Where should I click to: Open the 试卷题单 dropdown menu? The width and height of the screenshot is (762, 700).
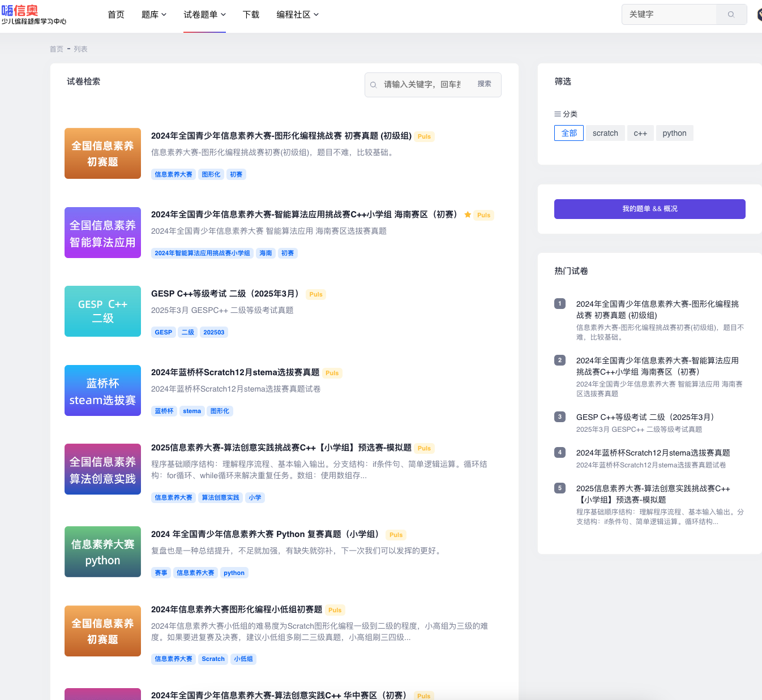[x=204, y=15]
